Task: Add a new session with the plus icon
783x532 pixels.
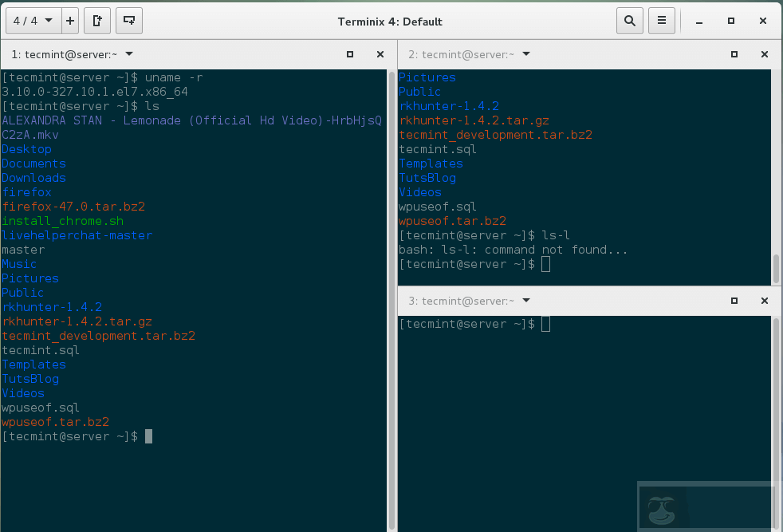Action: [69, 21]
